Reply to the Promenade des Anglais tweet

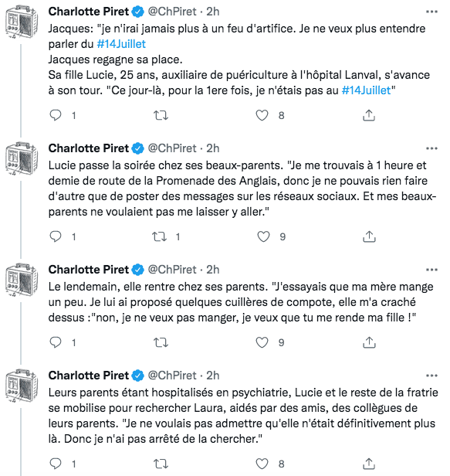[x=56, y=236]
